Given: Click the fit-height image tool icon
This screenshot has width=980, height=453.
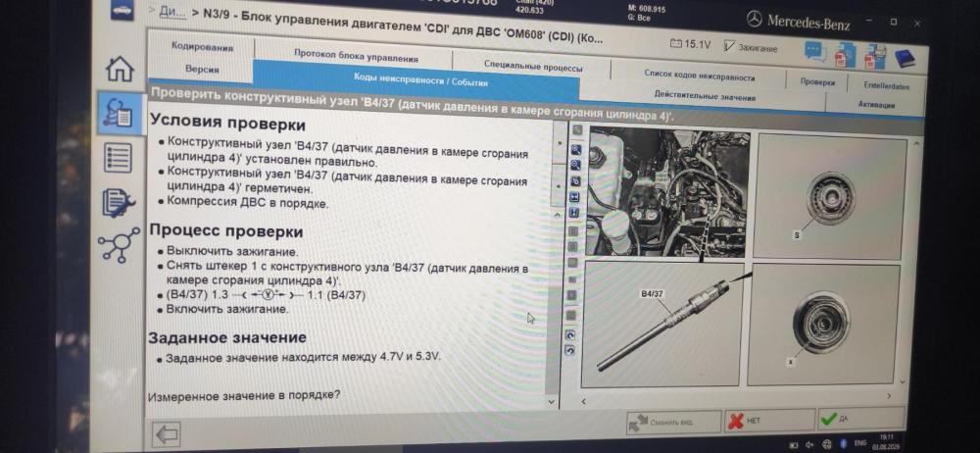Looking at the screenshot, I should 573,212.
